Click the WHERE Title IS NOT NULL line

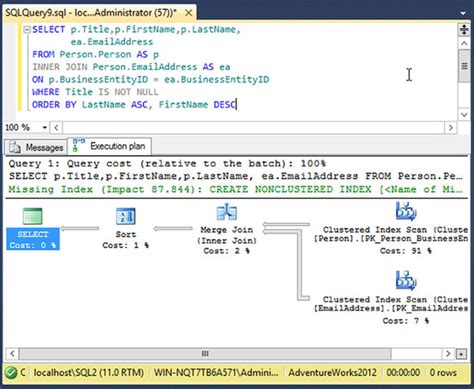click(x=95, y=92)
